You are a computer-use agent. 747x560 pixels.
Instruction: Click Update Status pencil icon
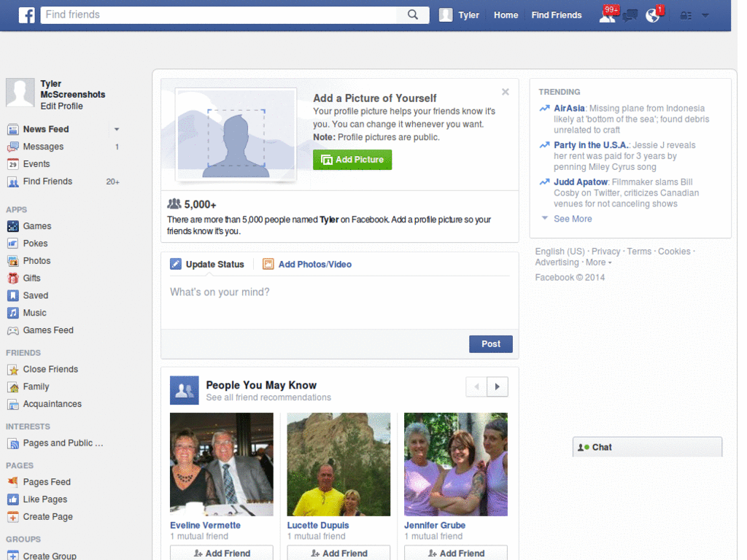coord(176,264)
